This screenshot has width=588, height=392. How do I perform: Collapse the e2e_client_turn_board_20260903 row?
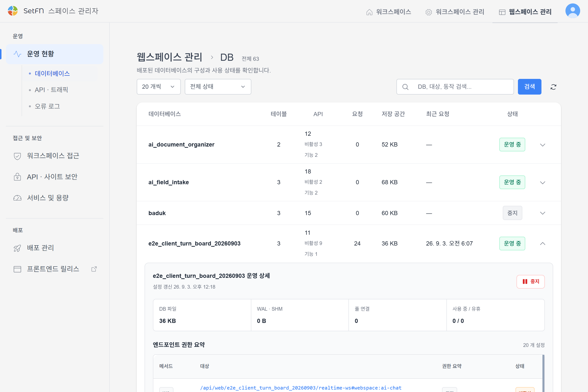point(542,244)
